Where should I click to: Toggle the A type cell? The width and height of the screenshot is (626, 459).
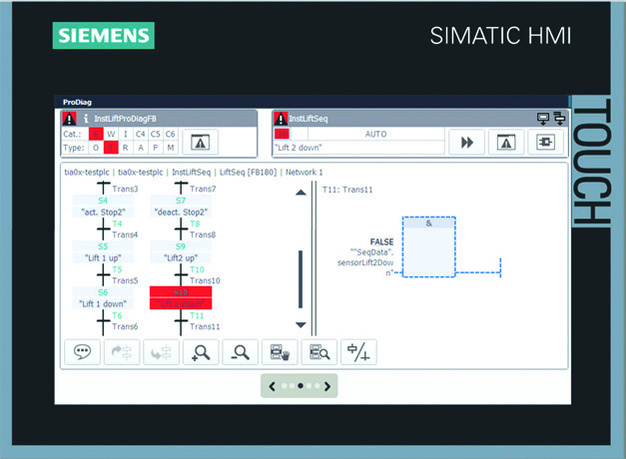140,148
